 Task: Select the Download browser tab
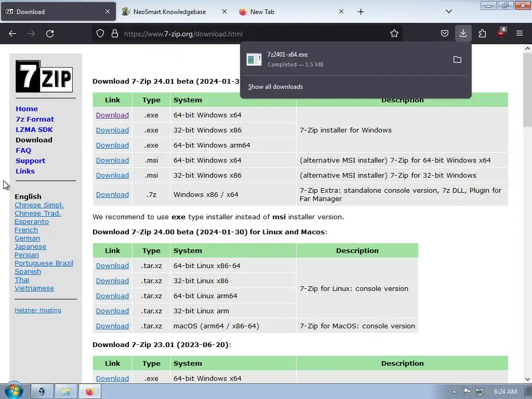58,11
